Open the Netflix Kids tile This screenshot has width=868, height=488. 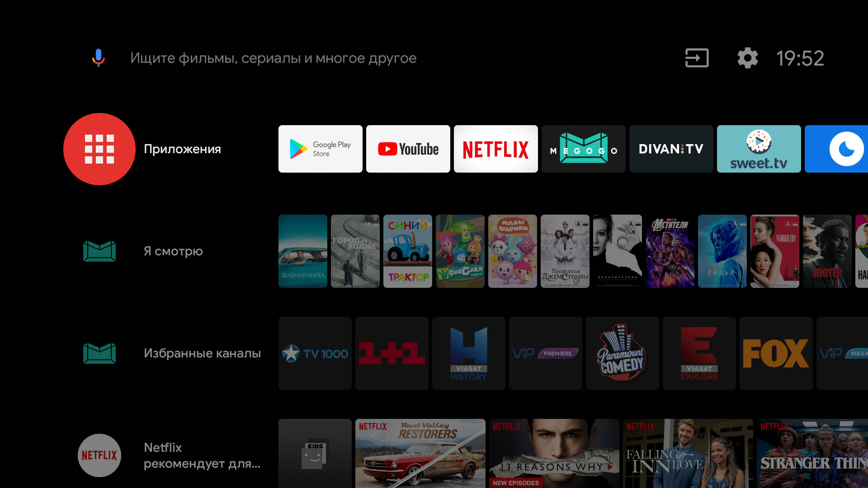tap(315, 454)
